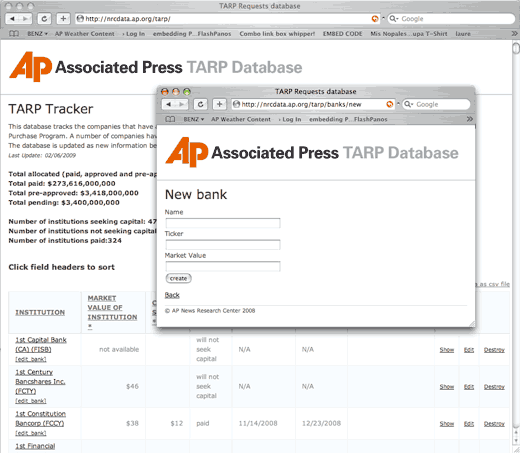Click the background window vertical scrollbar thumb

pyautogui.click(x=516, y=48)
